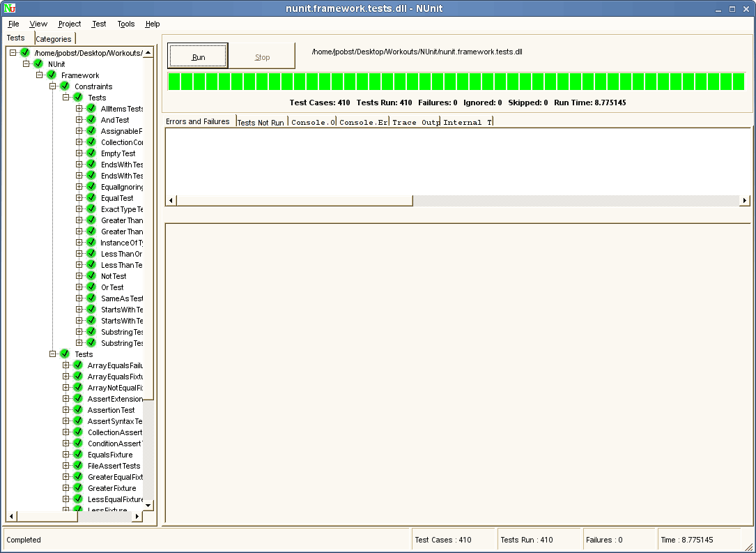The image size is (756, 553).
Task: Click the pass icon next to AndTest
Action: [91, 120]
